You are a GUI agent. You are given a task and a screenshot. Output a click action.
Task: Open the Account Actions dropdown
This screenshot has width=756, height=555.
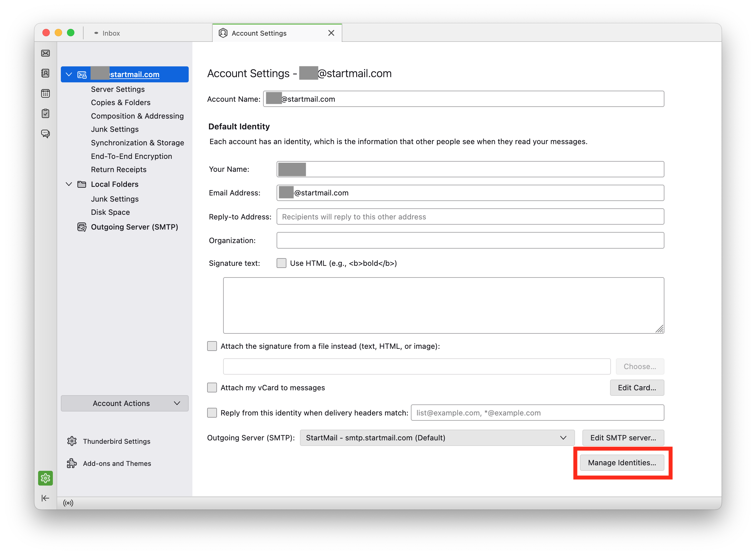(125, 403)
